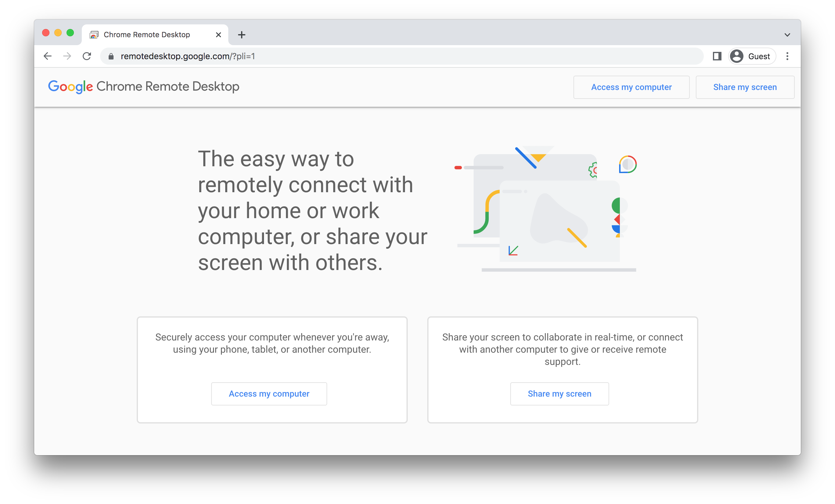Click the red close window button
The image size is (835, 504).
(x=46, y=33)
